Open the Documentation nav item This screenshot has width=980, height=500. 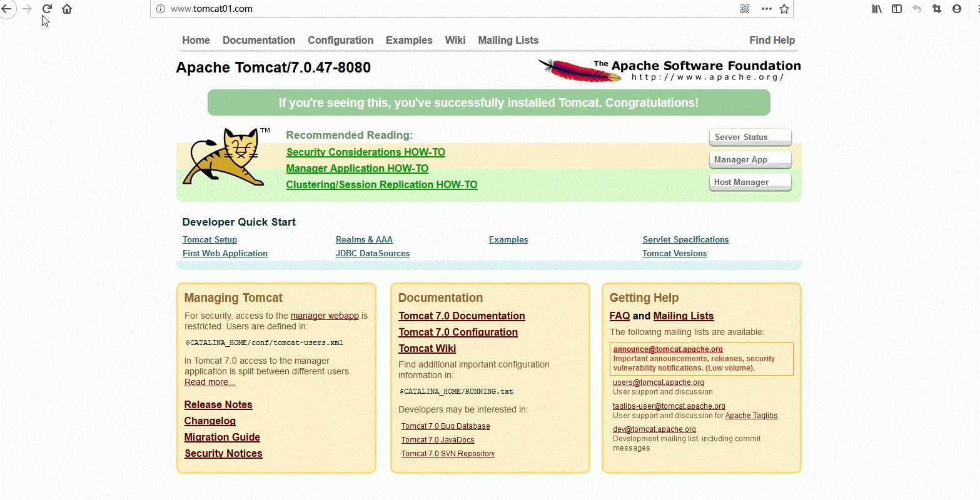(259, 40)
